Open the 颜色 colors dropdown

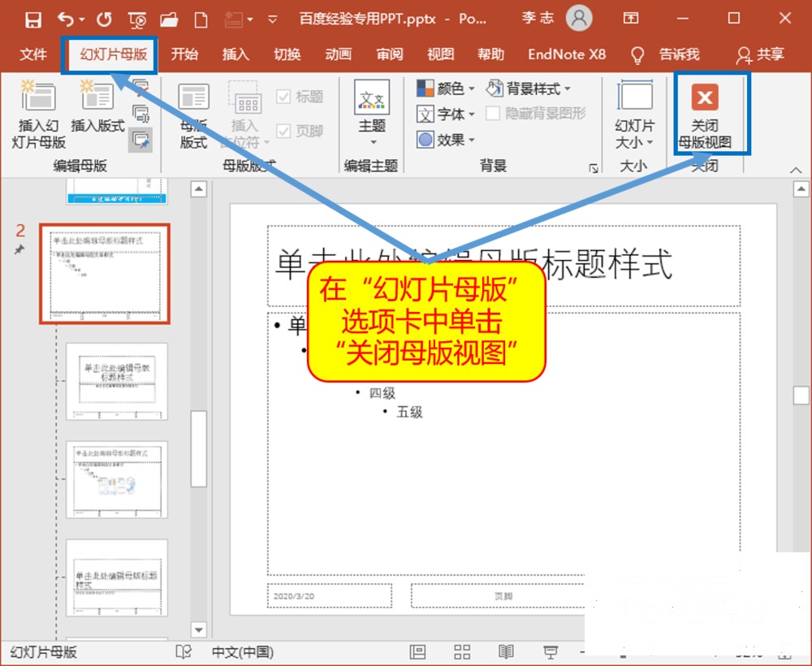pos(446,89)
